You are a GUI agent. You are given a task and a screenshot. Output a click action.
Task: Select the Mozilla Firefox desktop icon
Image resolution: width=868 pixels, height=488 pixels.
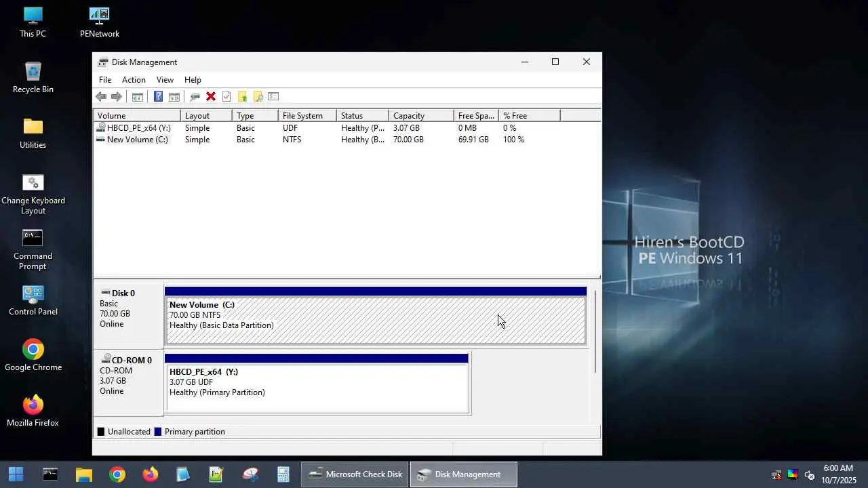coord(33,411)
